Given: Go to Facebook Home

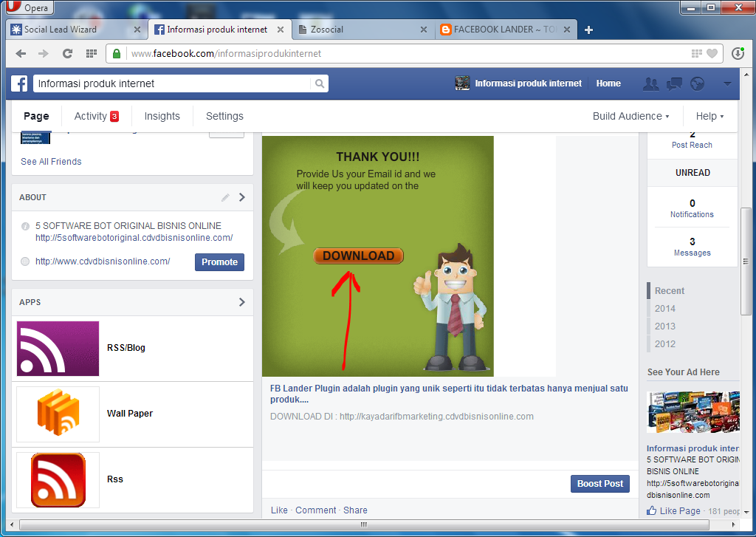Looking at the screenshot, I should tap(608, 83).
